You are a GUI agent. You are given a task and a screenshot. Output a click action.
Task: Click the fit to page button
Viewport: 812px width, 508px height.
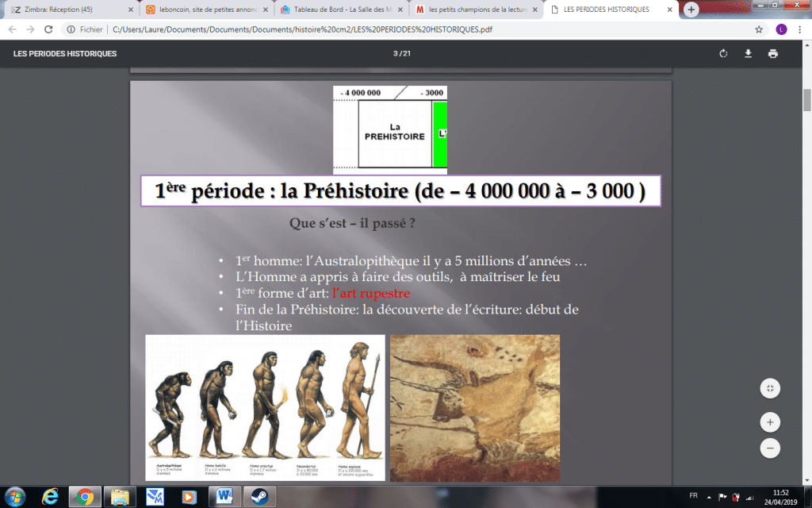770,388
